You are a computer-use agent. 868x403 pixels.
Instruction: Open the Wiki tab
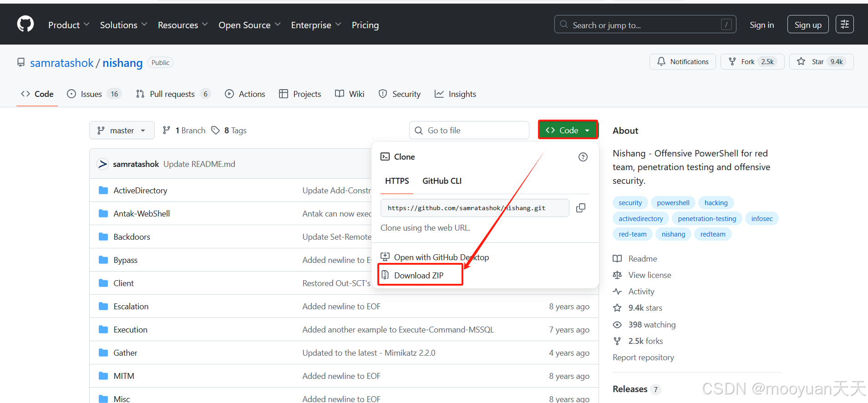click(350, 94)
